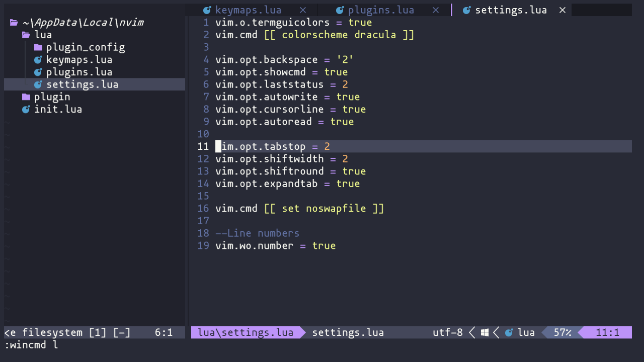Click the lua filetype icon in the statusline
Screen dimensions: 644x362
pos(509,332)
